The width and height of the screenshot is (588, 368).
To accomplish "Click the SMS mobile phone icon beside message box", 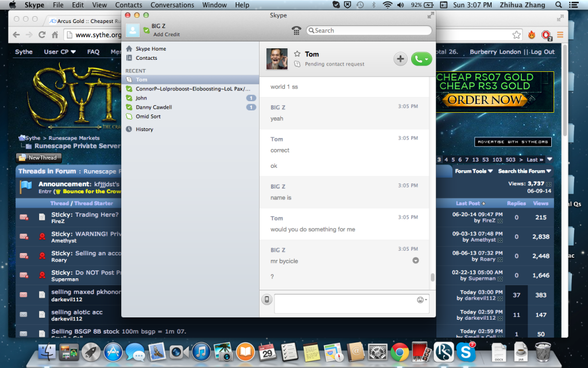I will coord(266,299).
